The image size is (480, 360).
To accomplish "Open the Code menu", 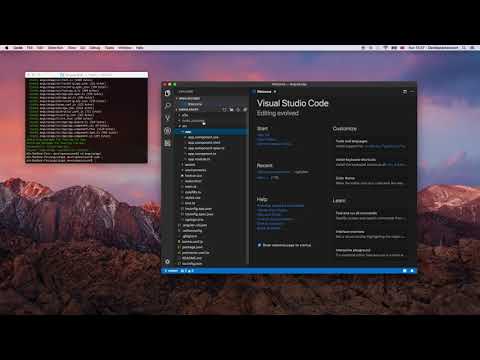I will tap(18, 48).
